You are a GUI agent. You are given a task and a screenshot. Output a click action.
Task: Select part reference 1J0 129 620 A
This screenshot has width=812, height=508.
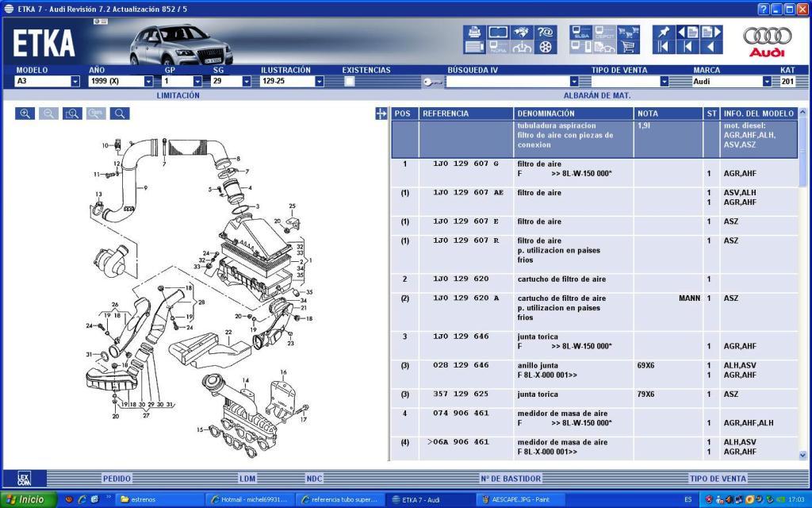(x=466, y=298)
